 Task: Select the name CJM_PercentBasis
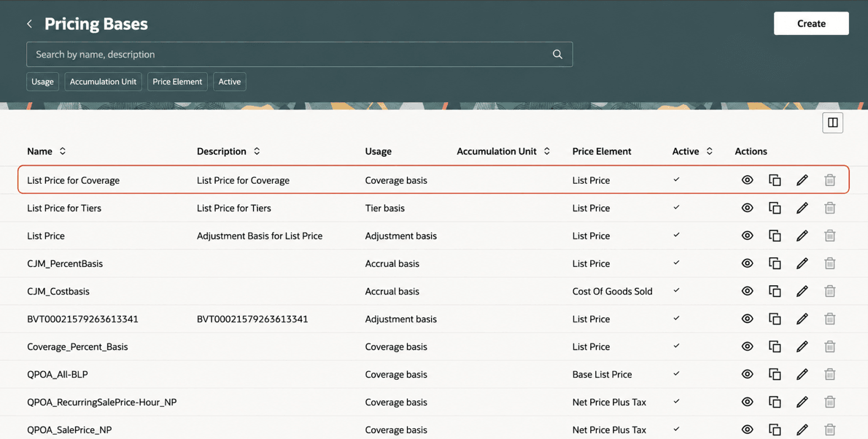[65, 263]
